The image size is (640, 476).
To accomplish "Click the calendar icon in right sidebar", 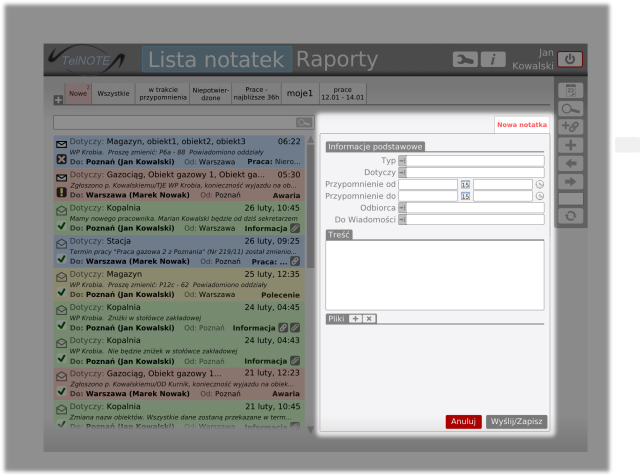I will pos(571,90).
